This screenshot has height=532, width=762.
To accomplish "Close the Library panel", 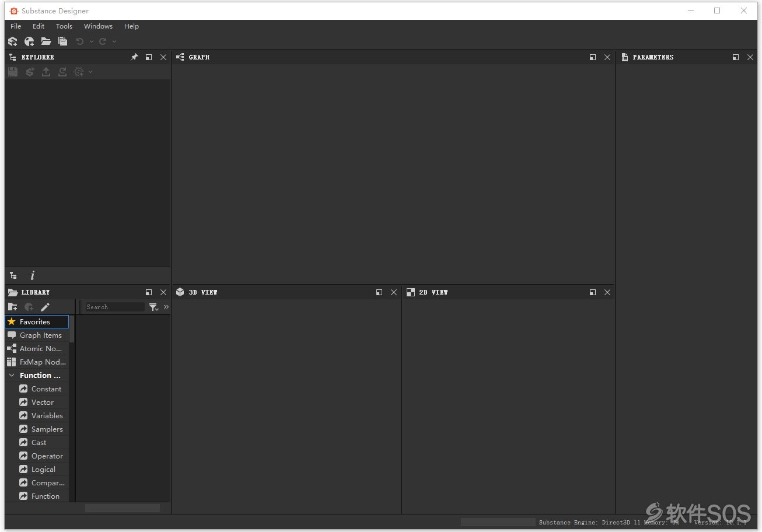I will (x=163, y=292).
